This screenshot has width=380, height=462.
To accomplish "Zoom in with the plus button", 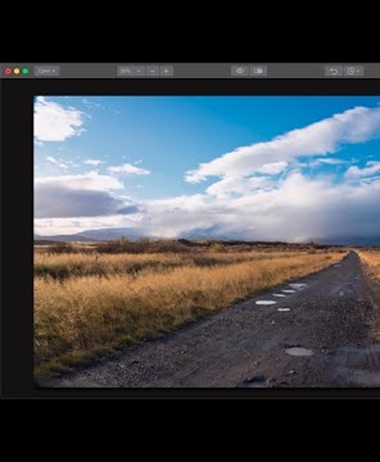I will pos(166,71).
